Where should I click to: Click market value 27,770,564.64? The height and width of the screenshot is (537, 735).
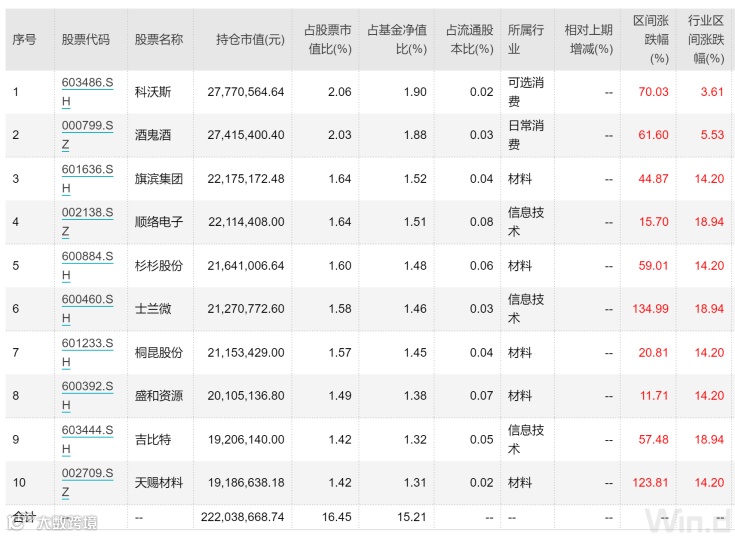point(246,92)
